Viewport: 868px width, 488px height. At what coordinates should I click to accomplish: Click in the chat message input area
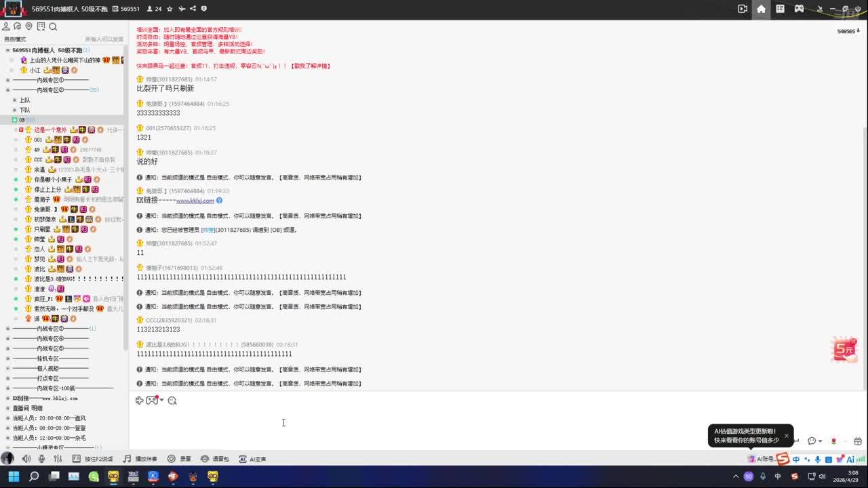tap(407, 424)
